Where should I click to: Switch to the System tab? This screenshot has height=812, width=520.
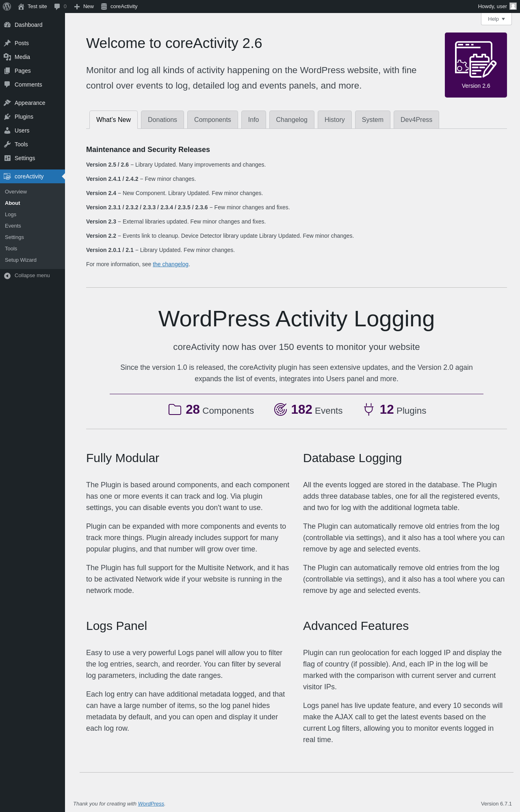point(373,119)
